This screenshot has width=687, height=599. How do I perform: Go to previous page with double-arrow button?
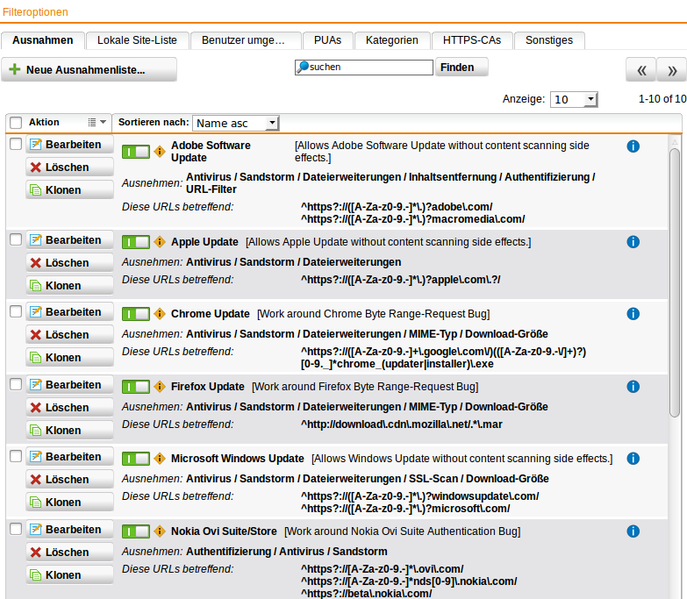[x=641, y=70]
